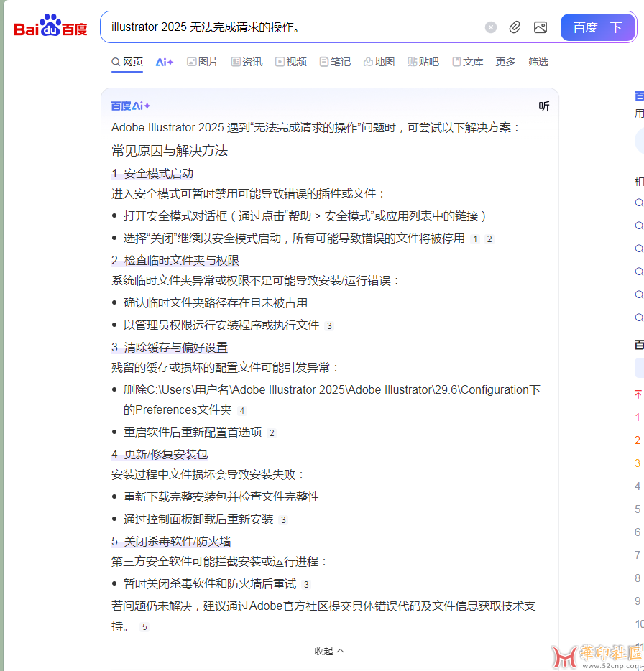Open the 视频 tab
644x671 pixels.
pyautogui.click(x=291, y=62)
